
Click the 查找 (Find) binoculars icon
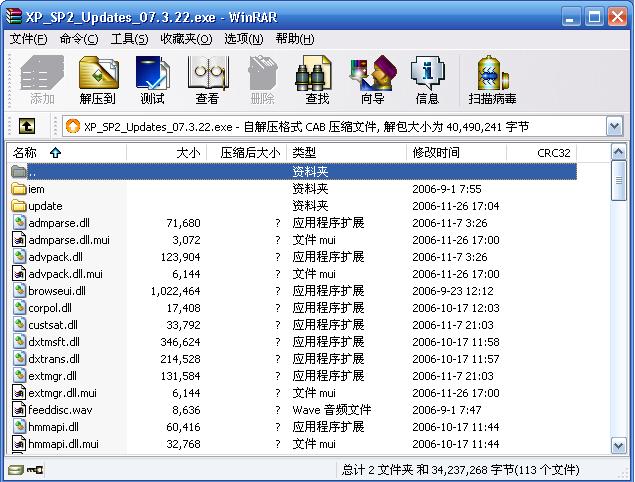314,73
